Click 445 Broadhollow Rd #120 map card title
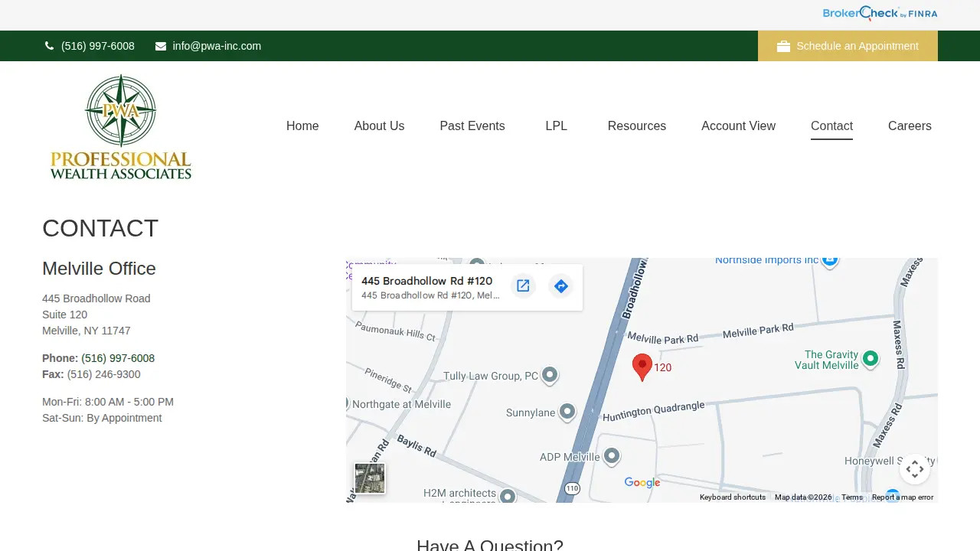The image size is (980, 551). click(427, 281)
